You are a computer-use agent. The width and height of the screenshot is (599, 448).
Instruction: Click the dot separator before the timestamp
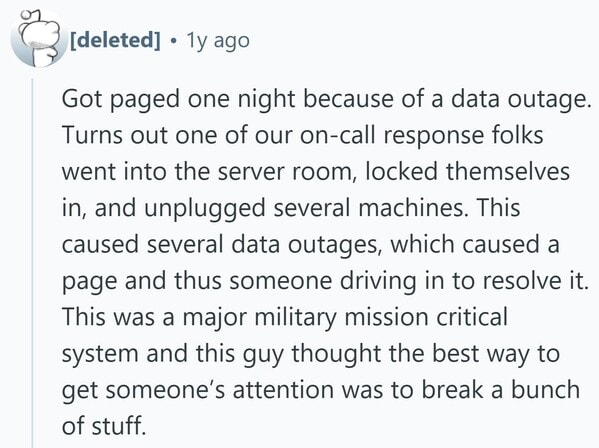174,40
